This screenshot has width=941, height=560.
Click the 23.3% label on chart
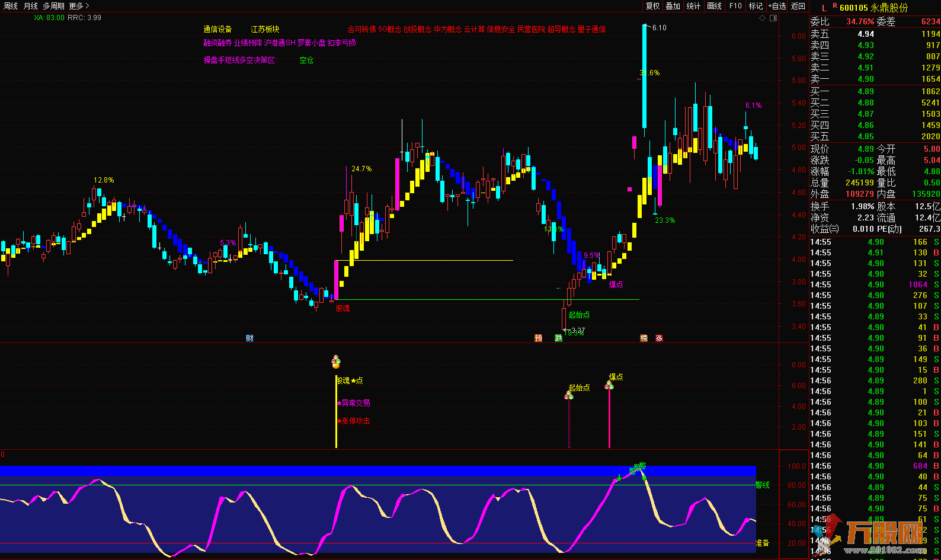point(665,220)
